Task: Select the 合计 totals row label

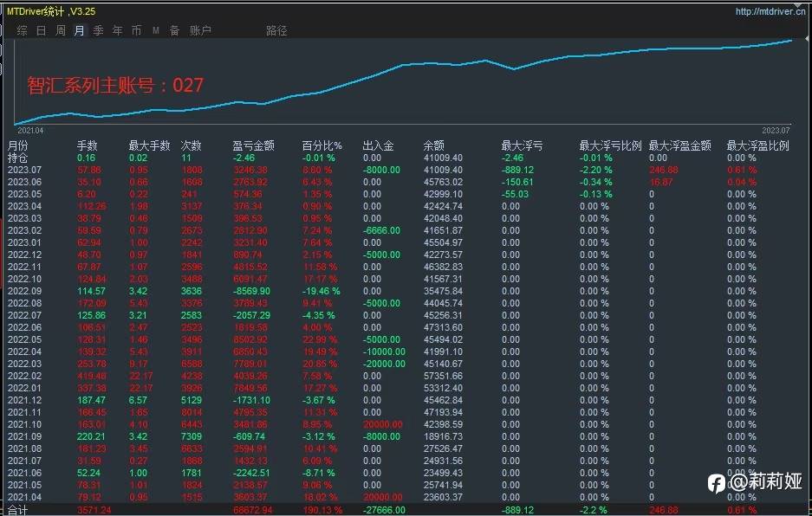Action: (x=17, y=510)
